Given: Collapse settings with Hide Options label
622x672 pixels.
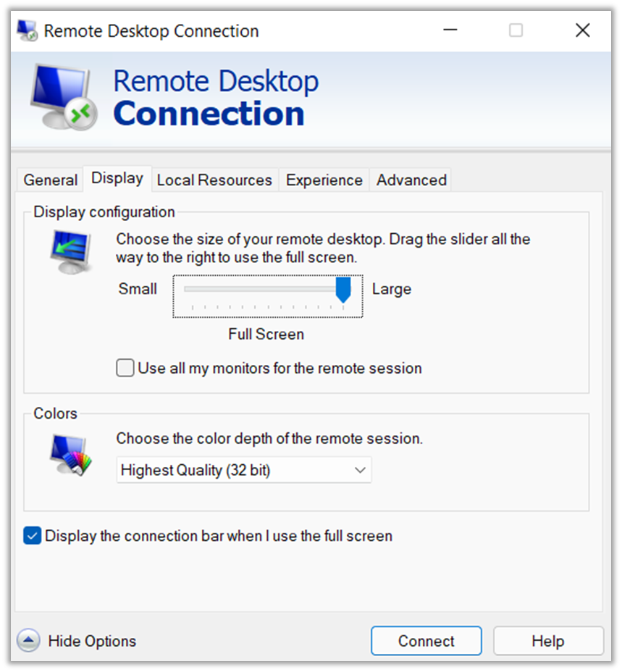Looking at the screenshot, I should pyautogui.click(x=92, y=641).
